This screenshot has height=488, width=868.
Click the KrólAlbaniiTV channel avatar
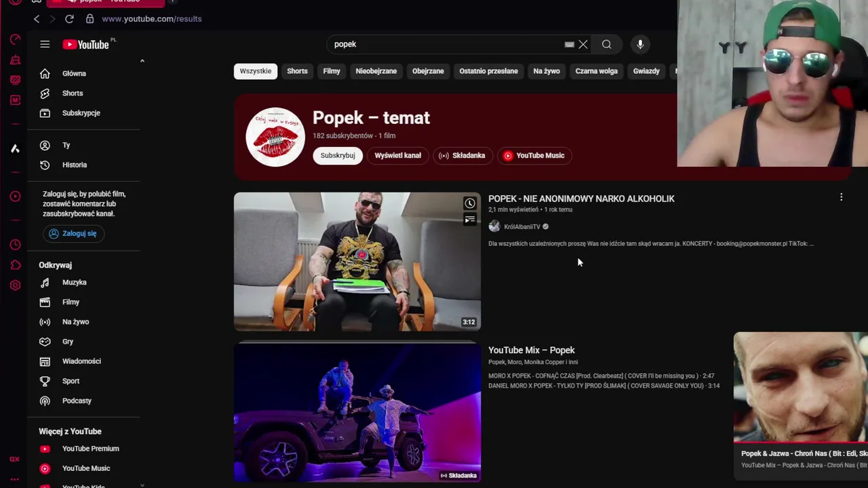click(494, 226)
